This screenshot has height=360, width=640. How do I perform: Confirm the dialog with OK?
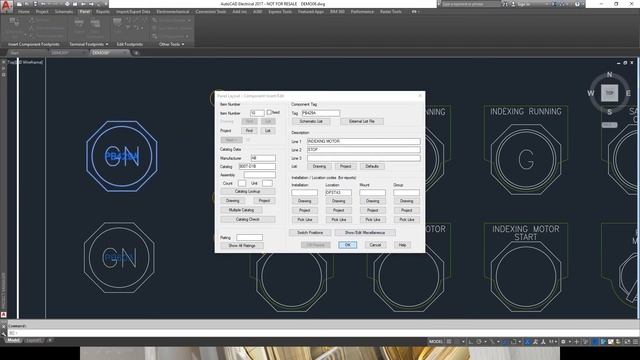tap(347, 245)
